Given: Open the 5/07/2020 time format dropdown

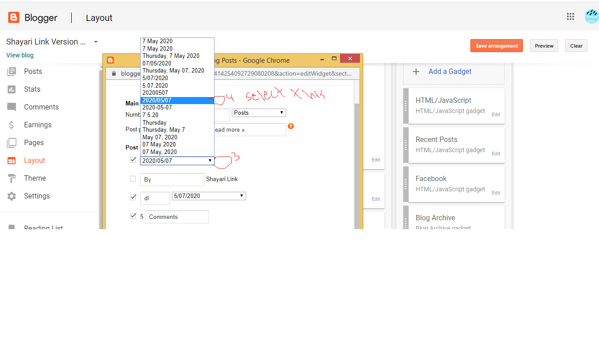Looking at the screenshot, I should click(x=209, y=196).
